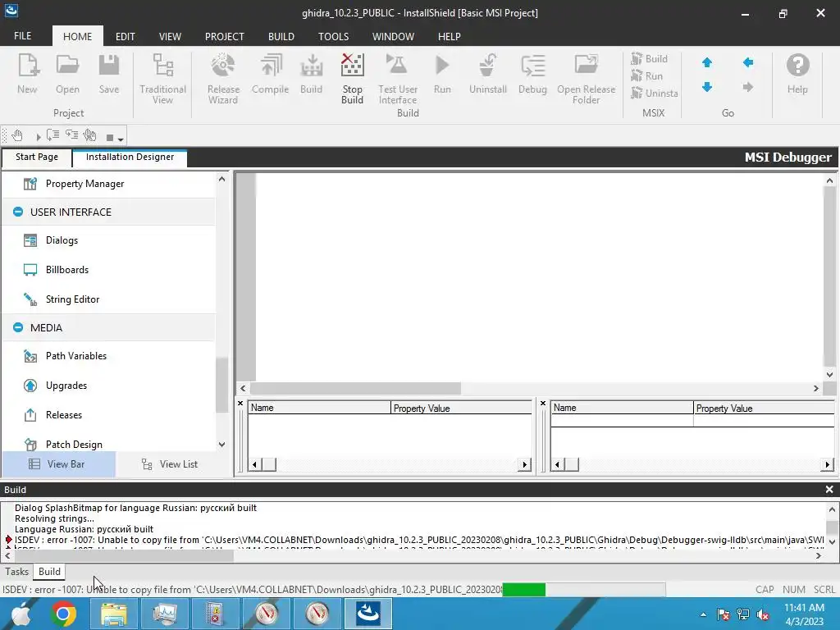Screen dimensions: 840x630
Task: Switch to the Tasks output tab
Action: point(16,572)
